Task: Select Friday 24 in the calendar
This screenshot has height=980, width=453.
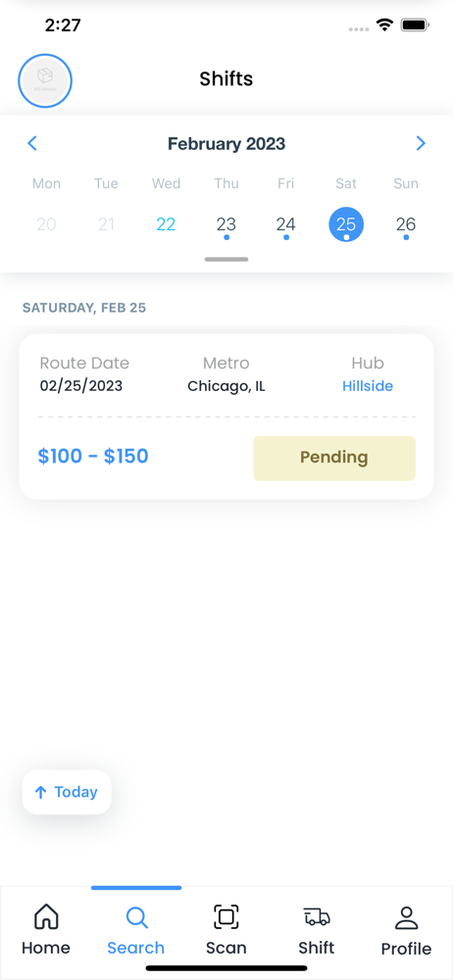Action: (x=286, y=224)
